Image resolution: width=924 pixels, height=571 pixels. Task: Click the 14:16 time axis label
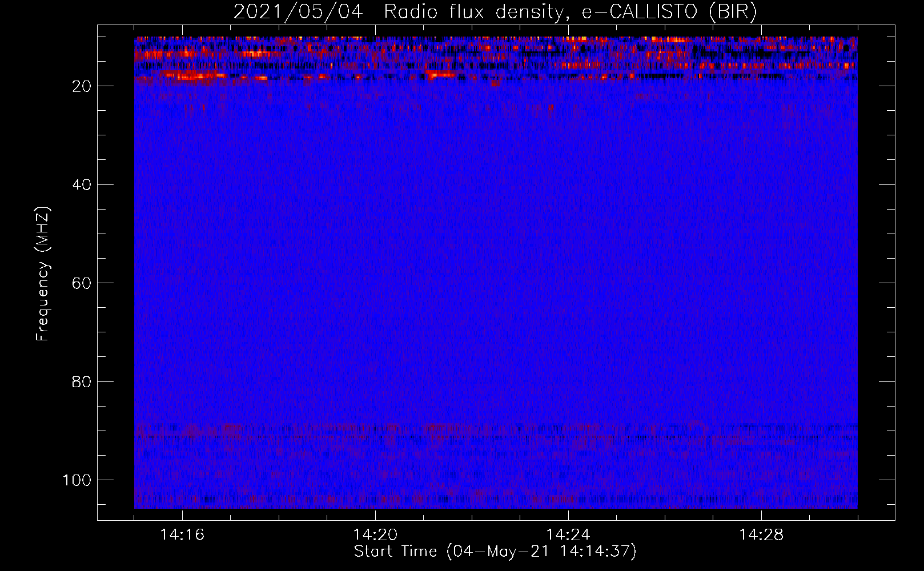(x=182, y=535)
